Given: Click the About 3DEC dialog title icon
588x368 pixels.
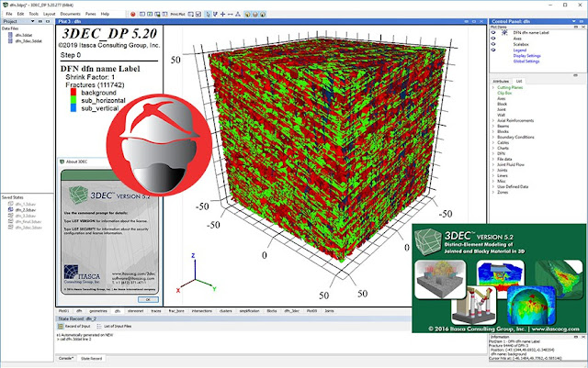Looking at the screenshot, I should point(62,162).
